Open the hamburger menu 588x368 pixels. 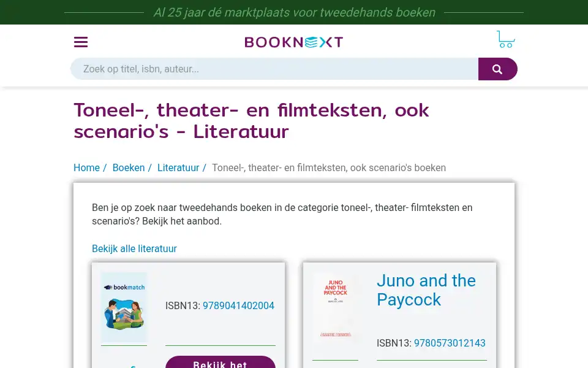click(81, 42)
